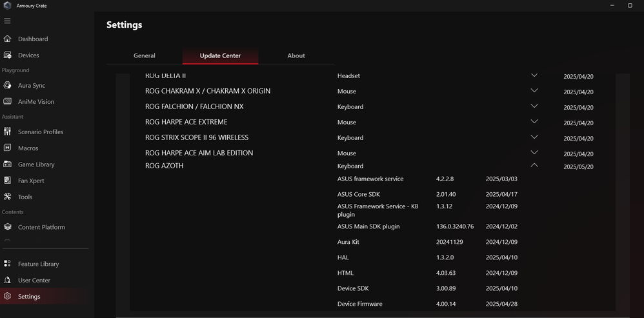Click ROG AZOTH device name
Screen dimensions: 644x318
click(x=165, y=166)
